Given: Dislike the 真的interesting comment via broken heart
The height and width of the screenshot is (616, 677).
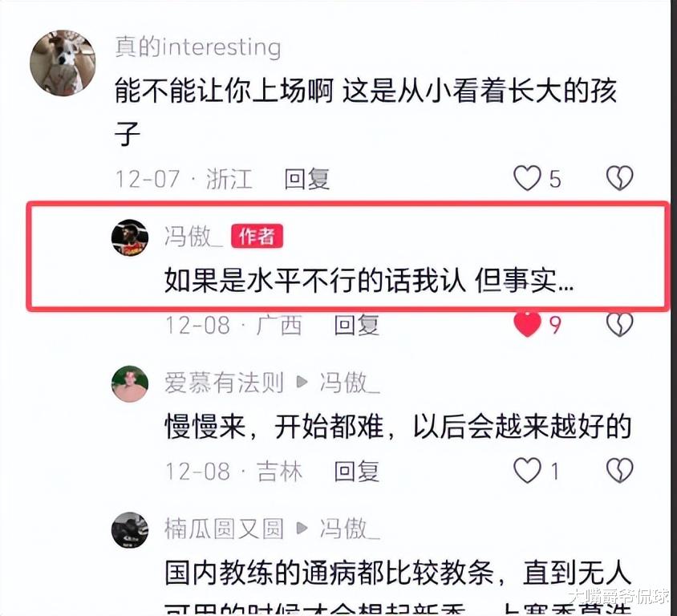Looking at the screenshot, I should (619, 178).
